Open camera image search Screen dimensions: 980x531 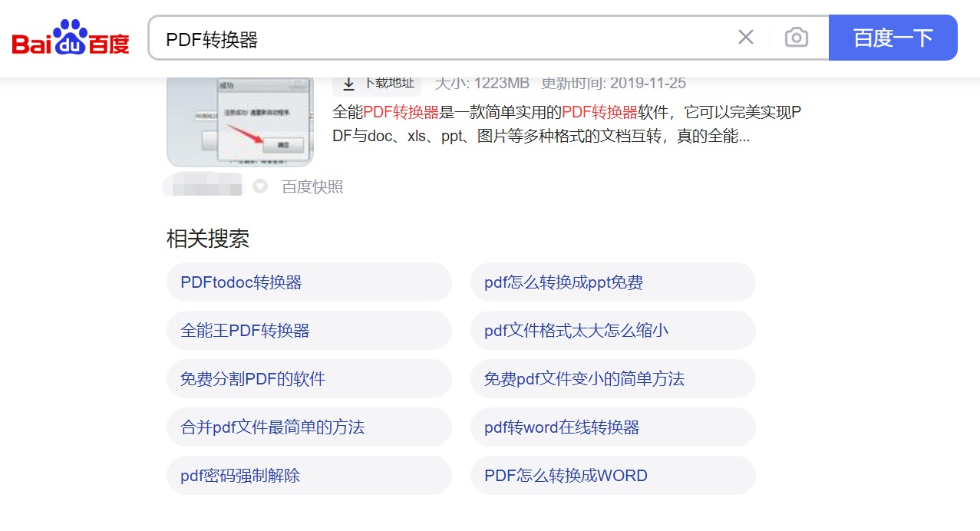tap(797, 38)
